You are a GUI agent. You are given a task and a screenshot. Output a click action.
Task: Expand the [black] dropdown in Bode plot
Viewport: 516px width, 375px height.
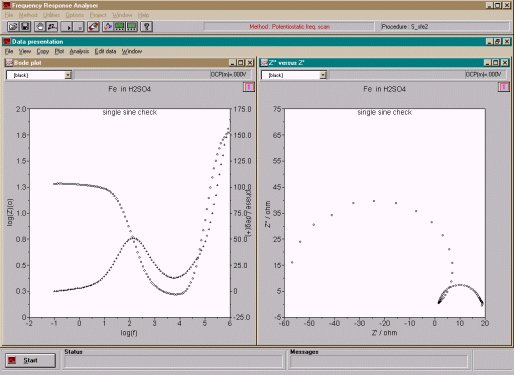(68, 75)
